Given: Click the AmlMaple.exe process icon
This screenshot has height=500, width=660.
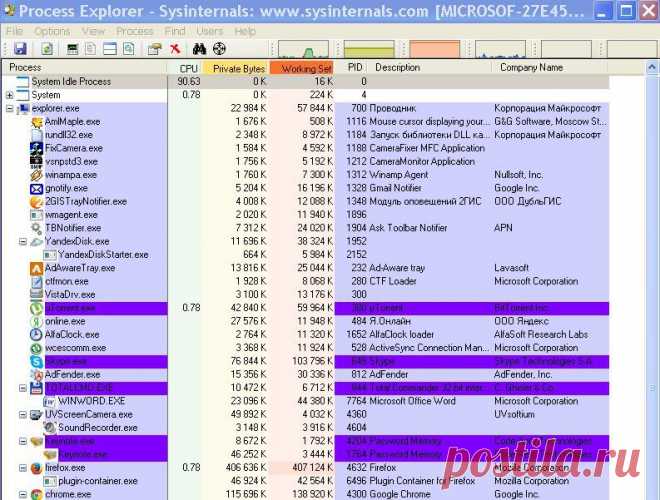Looking at the screenshot, I should (37, 122).
